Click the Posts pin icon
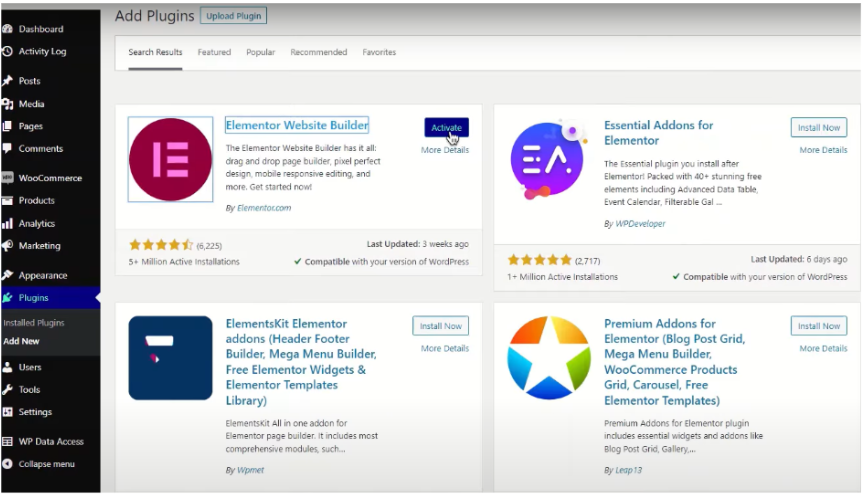 pos(7,81)
